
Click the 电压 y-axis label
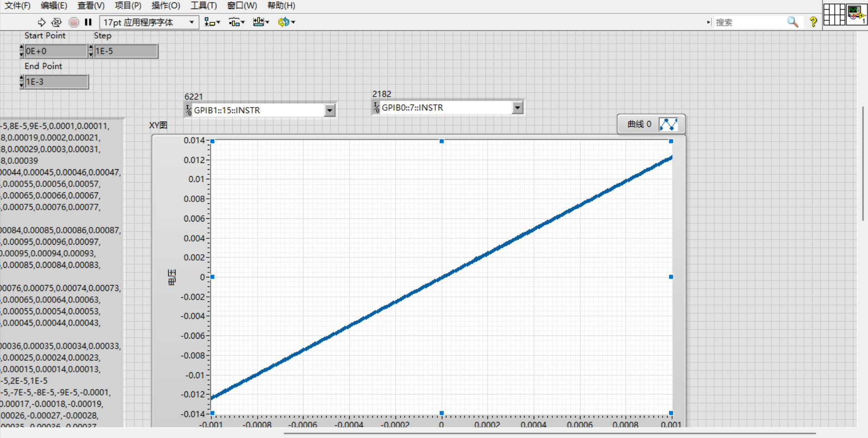tap(172, 277)
